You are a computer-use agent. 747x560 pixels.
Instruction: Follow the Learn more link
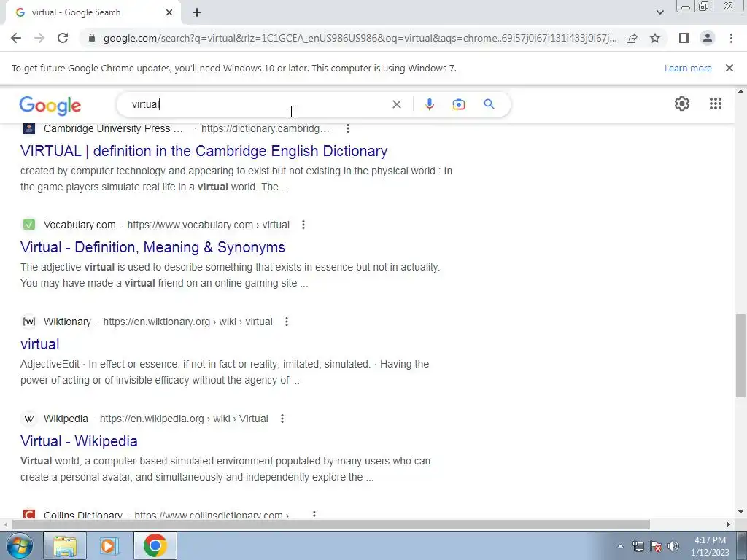point(688,68)
